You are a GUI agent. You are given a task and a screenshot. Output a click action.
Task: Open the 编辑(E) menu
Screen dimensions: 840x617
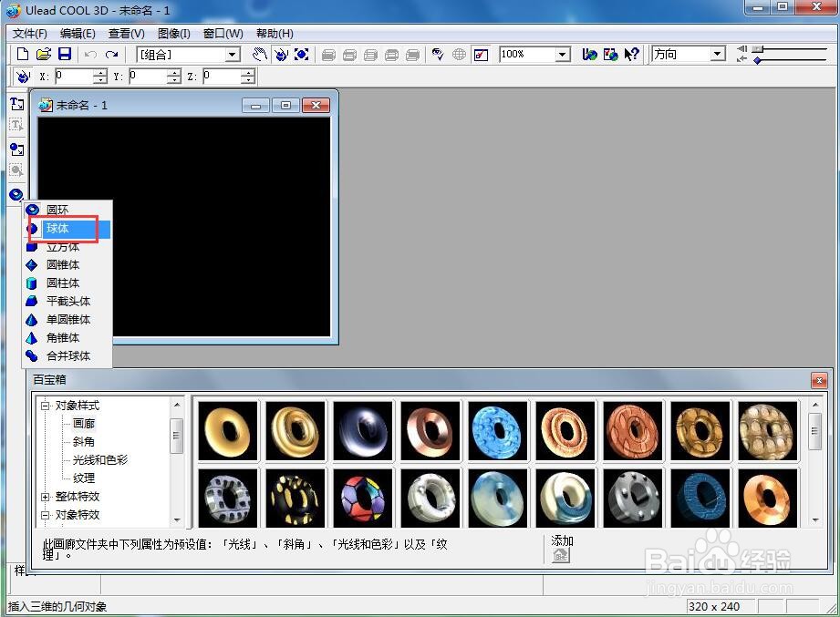[x=78, y=34]
